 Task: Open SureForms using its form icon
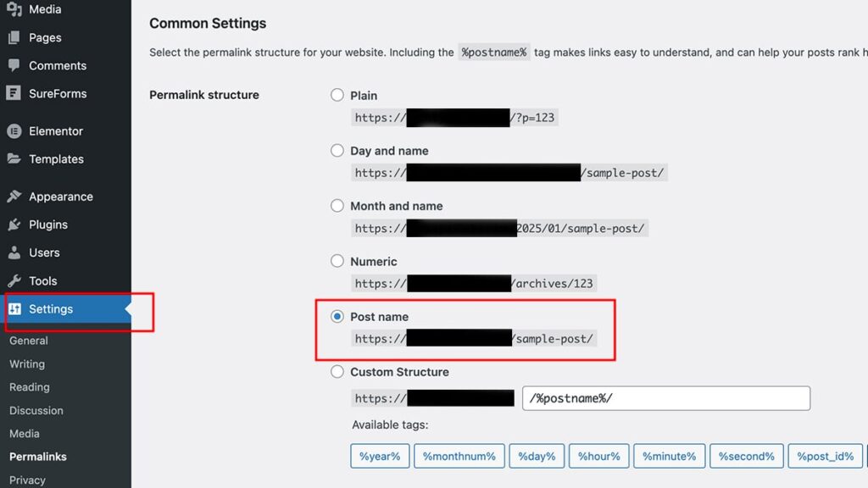point(14,93)
